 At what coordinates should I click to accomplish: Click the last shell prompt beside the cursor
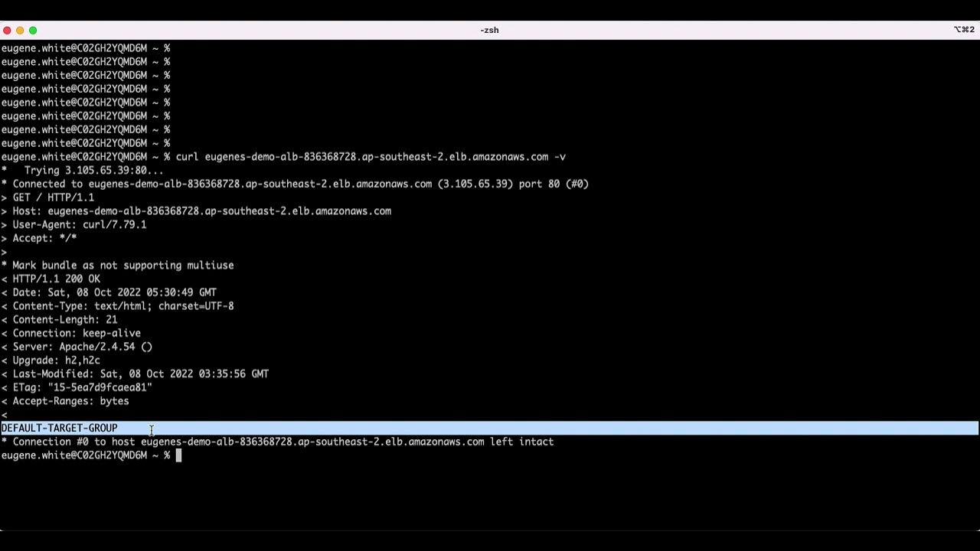pyautogui.click(x=86, y=455)
